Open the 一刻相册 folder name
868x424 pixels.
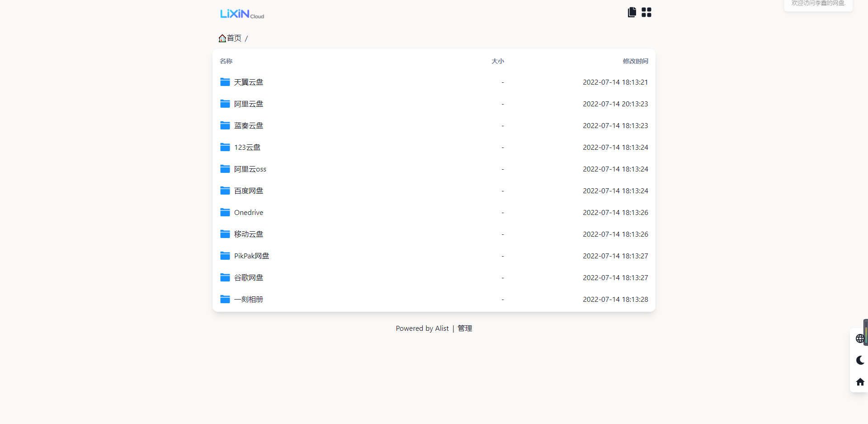pyautogui.click(x=249, y=300)
